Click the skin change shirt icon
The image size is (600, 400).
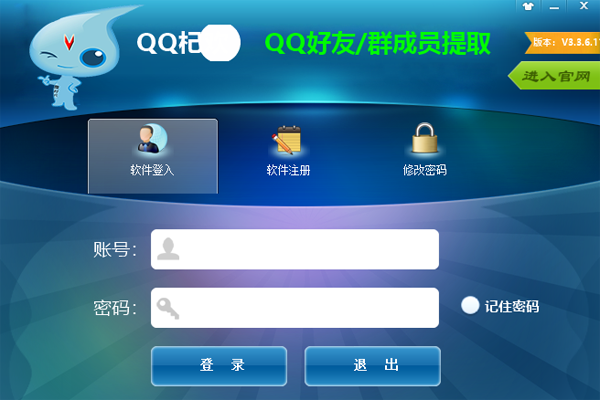click(x=528, y=7)
